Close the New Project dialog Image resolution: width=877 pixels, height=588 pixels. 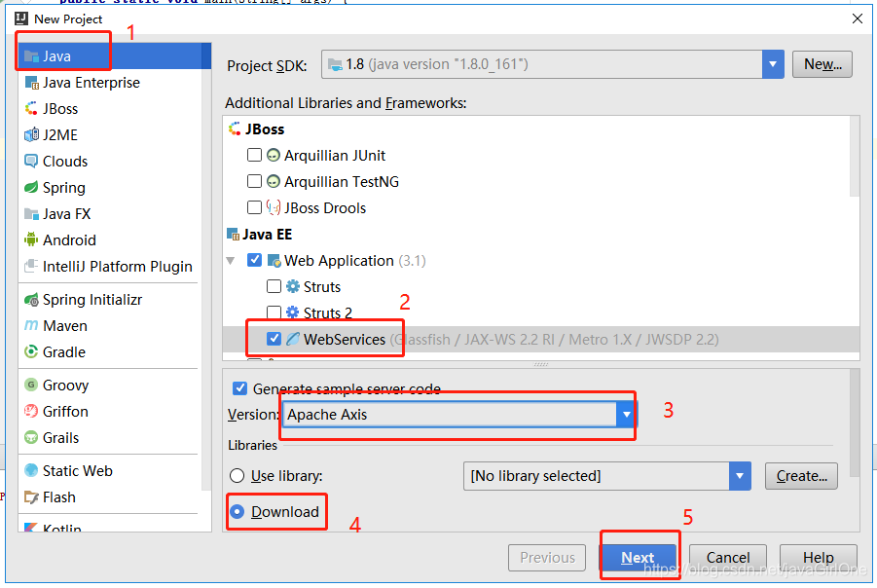(857, 19)
